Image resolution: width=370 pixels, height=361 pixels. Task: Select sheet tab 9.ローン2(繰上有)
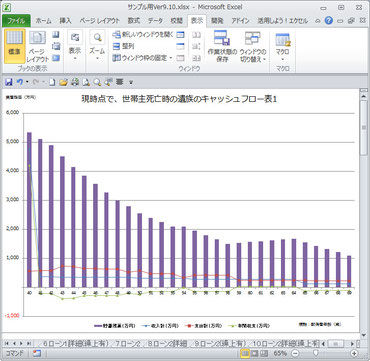220,343
